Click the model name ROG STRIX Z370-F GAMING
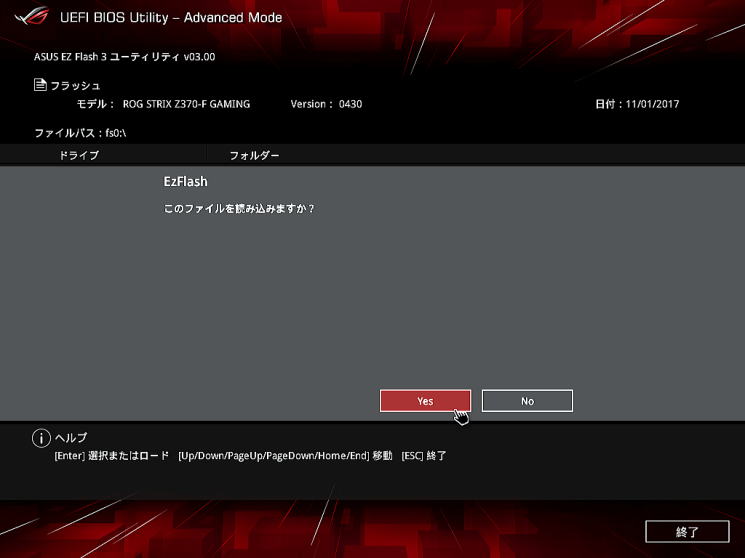This screenshot has height=558, width=745. [186, 104]
